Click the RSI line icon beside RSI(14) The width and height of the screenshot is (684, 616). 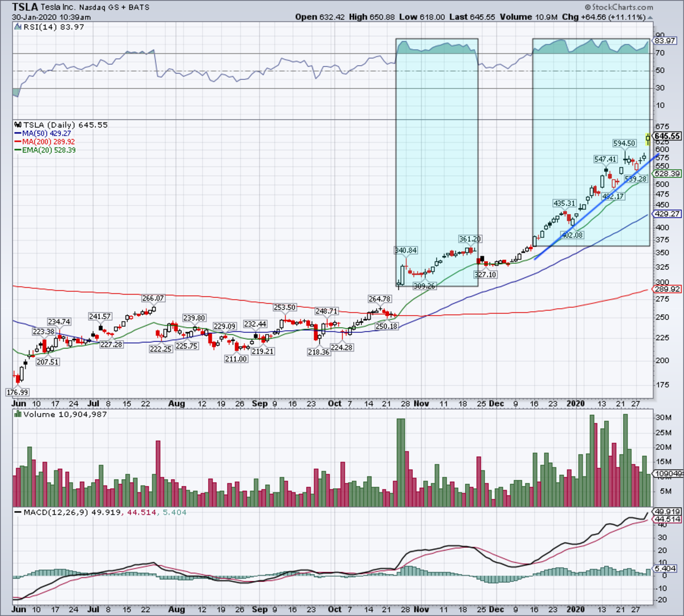(17, 27)
